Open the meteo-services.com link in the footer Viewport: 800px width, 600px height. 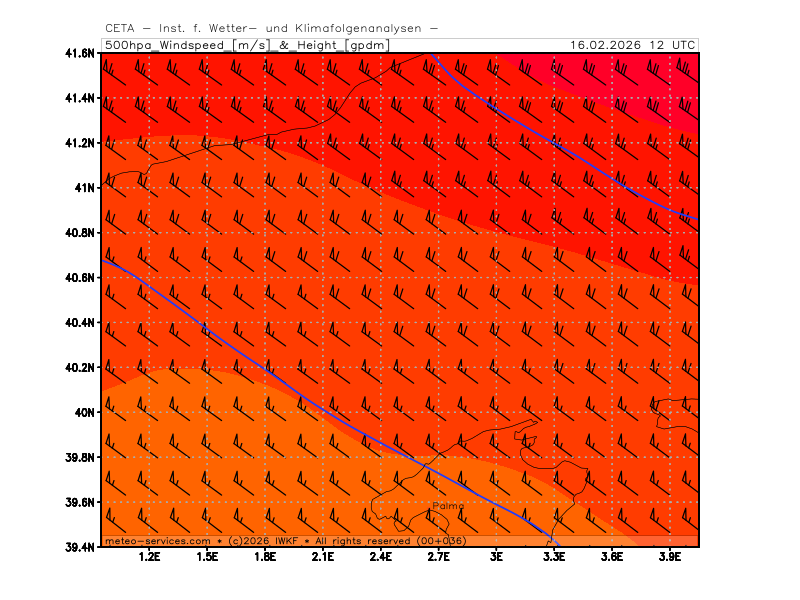(157, 541)
